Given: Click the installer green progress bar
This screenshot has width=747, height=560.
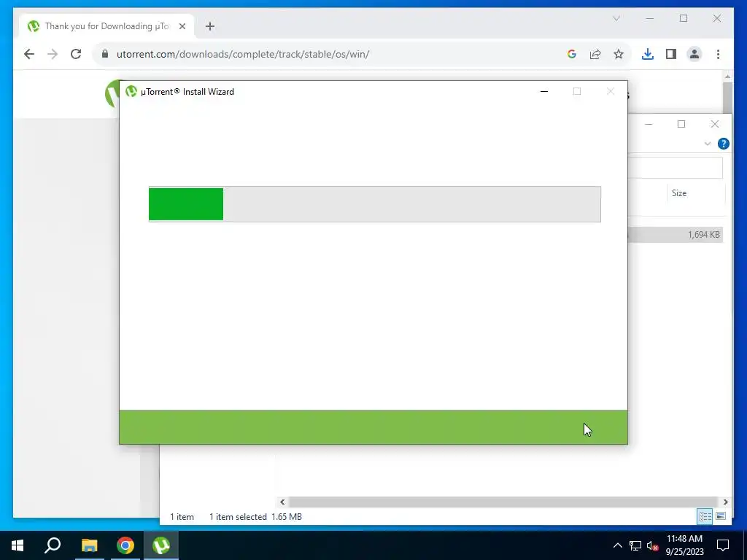Looking at the screenshot, I should [x=186, y=204].
